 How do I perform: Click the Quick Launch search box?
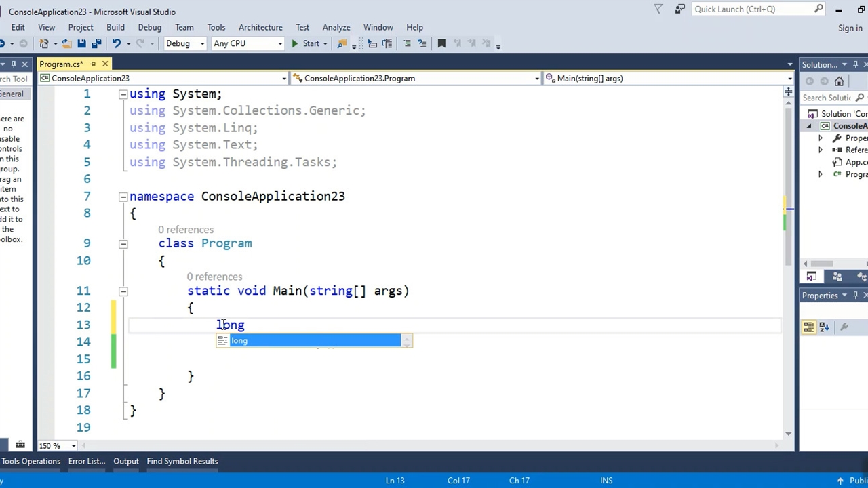(x=751, y=9)
